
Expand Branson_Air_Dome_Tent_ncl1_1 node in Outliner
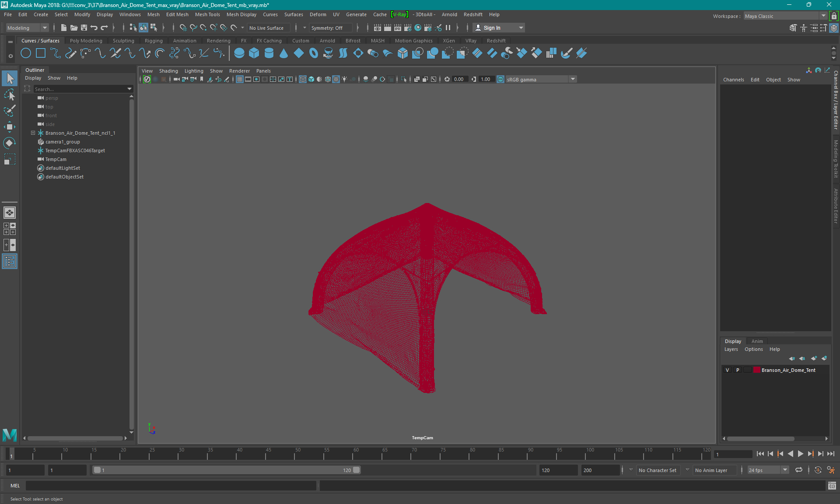click(x=33, y=133)
